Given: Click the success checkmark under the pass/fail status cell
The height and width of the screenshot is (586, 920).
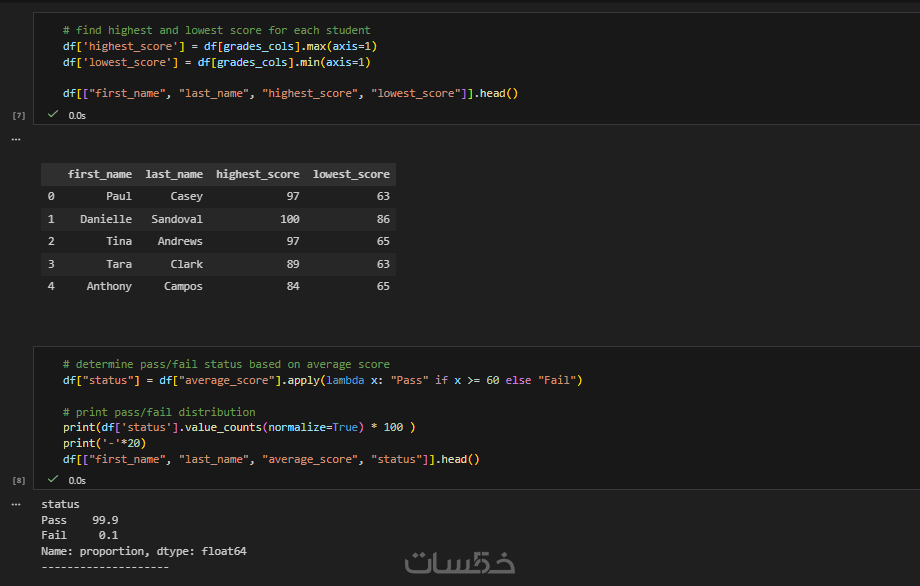Looking at the screenshot, I should (x=53, y=480).
